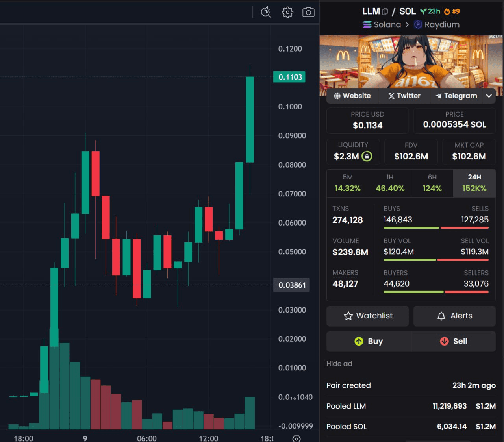Open the chart settings gear icon
Image resolution: width=504 pixels, height=442 pixels.
(x=287, y=12)
